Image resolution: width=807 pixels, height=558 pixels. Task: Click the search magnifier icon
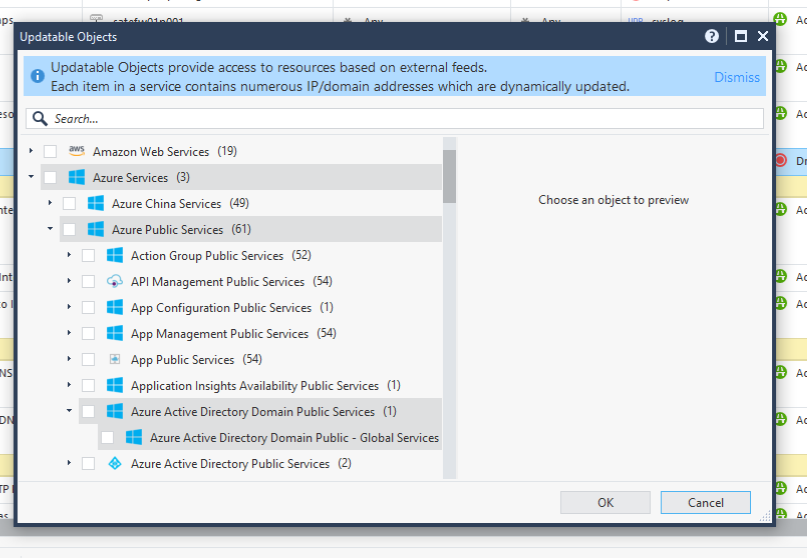pyautogui.click(x=40, y=119)
